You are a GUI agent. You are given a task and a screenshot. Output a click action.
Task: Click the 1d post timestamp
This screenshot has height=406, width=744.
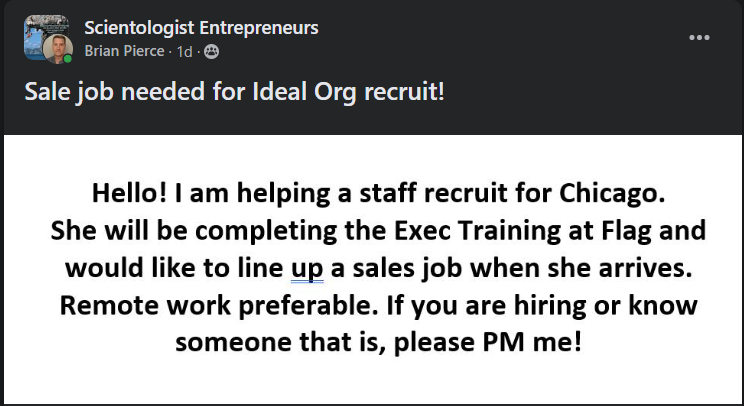(184, 51)
